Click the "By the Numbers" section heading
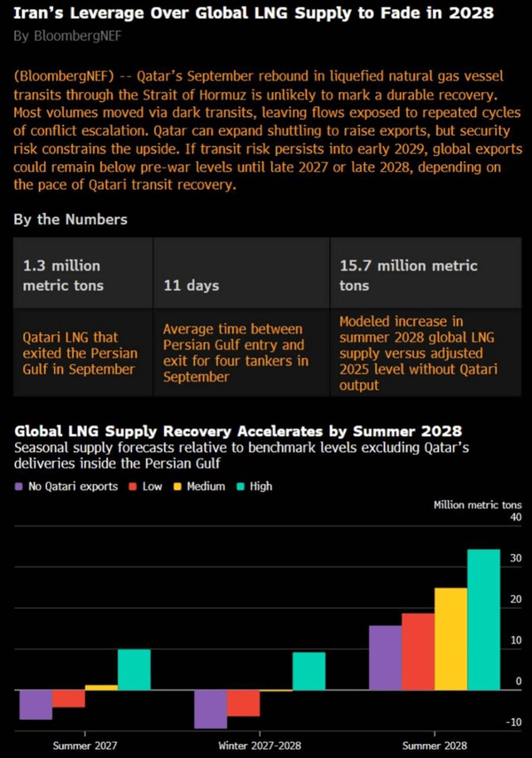The height and width of the screenshot is (758, 532). [x=71, y=220]
